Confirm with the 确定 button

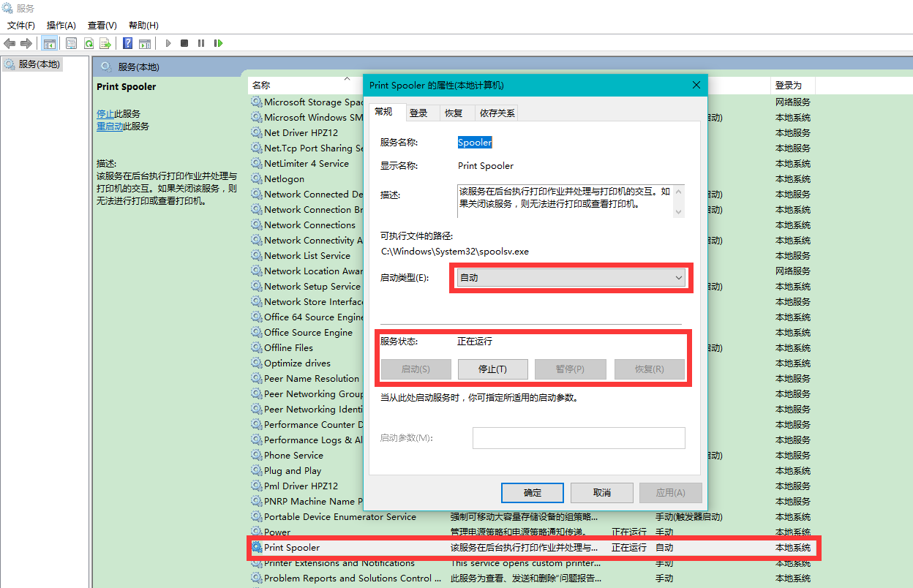(x=533, y=492)
